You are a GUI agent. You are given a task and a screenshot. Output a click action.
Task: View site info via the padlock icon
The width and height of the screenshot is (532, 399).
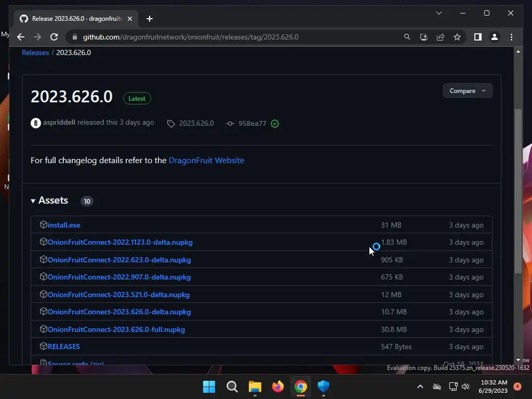tap(75, 37)
